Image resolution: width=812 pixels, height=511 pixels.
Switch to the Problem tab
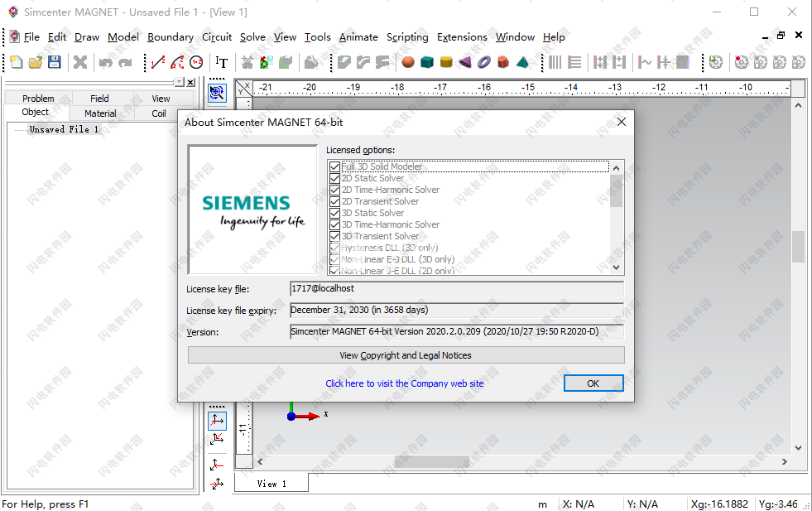(38, 98)
